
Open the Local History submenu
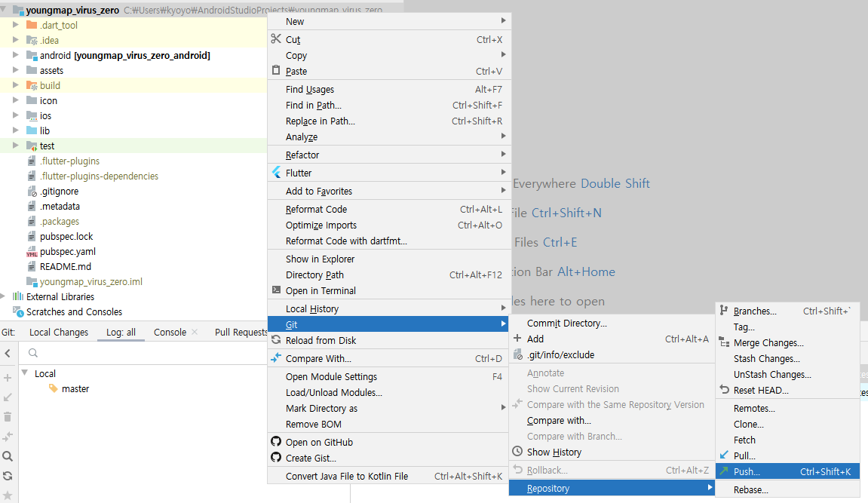[389, 308]
